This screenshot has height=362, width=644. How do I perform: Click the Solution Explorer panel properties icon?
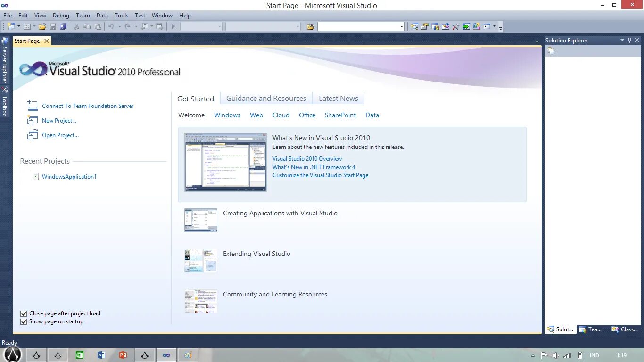click(x=552, y=51)
